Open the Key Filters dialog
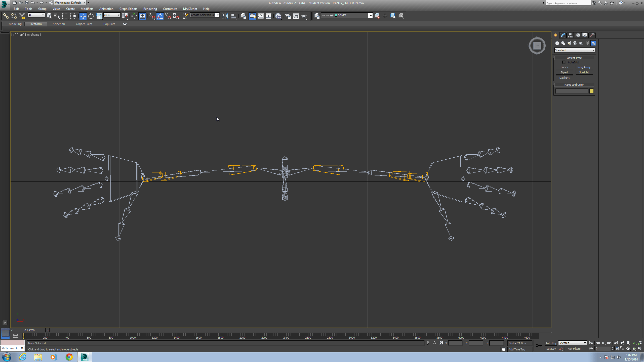 pos(575,349)
